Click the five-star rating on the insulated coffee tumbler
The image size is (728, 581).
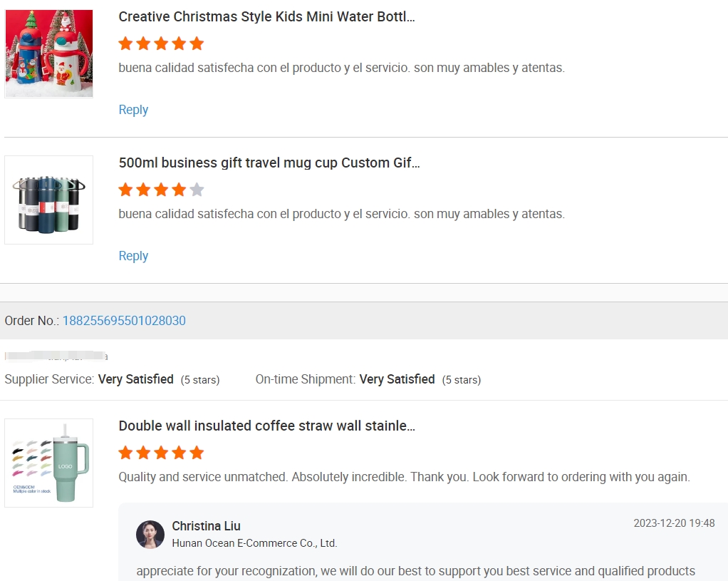point(161,453)
